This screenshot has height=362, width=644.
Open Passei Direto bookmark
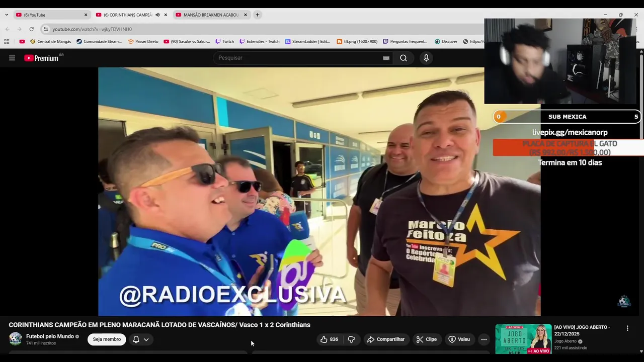(x=143, y=42)
